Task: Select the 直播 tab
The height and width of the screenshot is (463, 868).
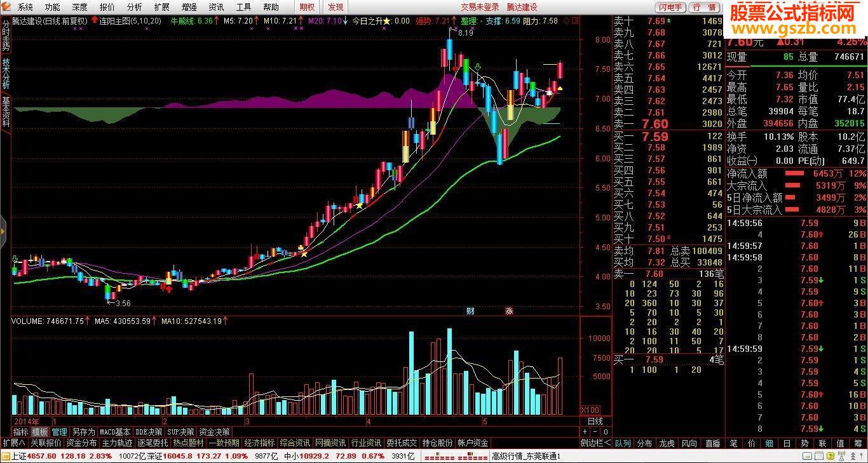Action: point(712,443)
